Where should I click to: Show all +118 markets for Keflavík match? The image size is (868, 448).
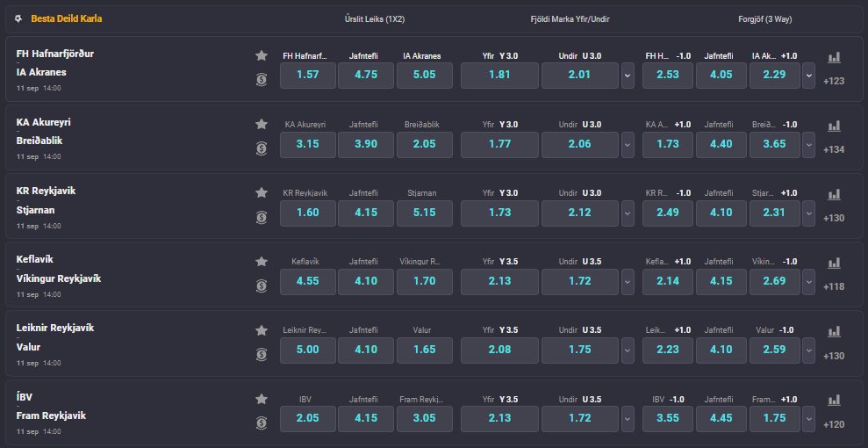[x=834, y=287]
